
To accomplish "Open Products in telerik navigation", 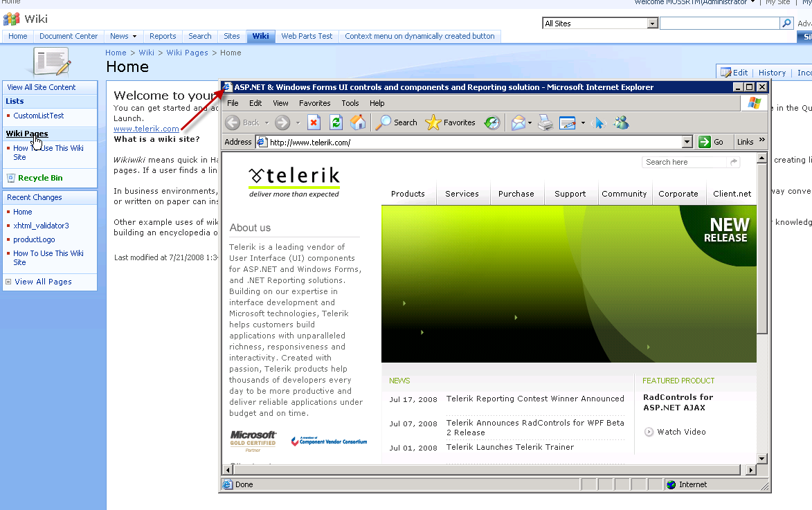I will point(408,194).
